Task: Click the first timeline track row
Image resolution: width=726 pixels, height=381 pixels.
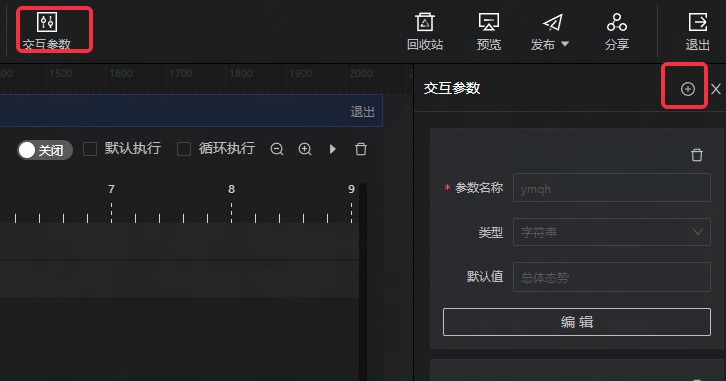Action: coord(180,242)
